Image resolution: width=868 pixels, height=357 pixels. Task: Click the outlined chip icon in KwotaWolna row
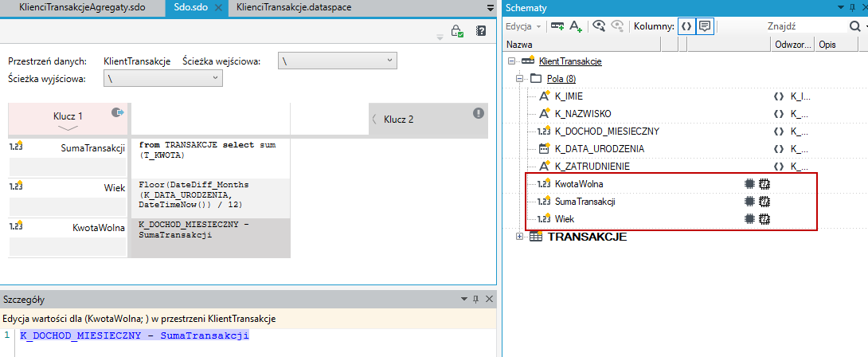coord(764,184)
